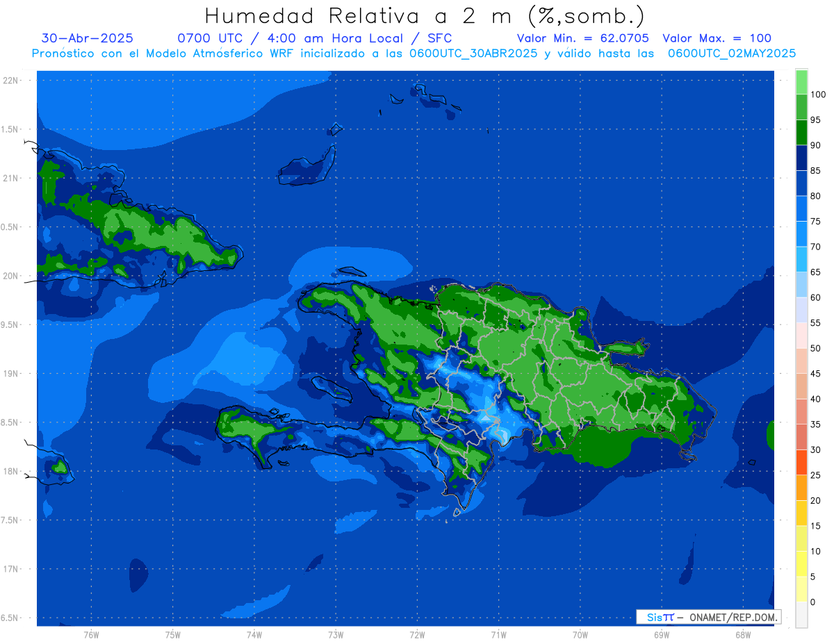Click the 21N latitude axis label

(11, 178)
